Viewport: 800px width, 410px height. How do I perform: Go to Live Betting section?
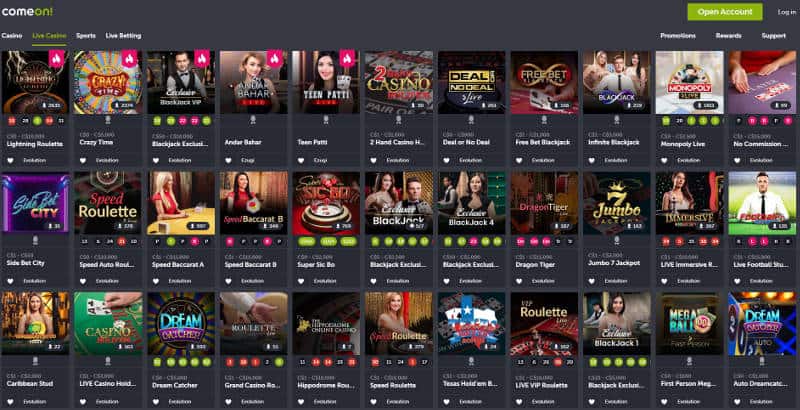[x=123, y=36]
